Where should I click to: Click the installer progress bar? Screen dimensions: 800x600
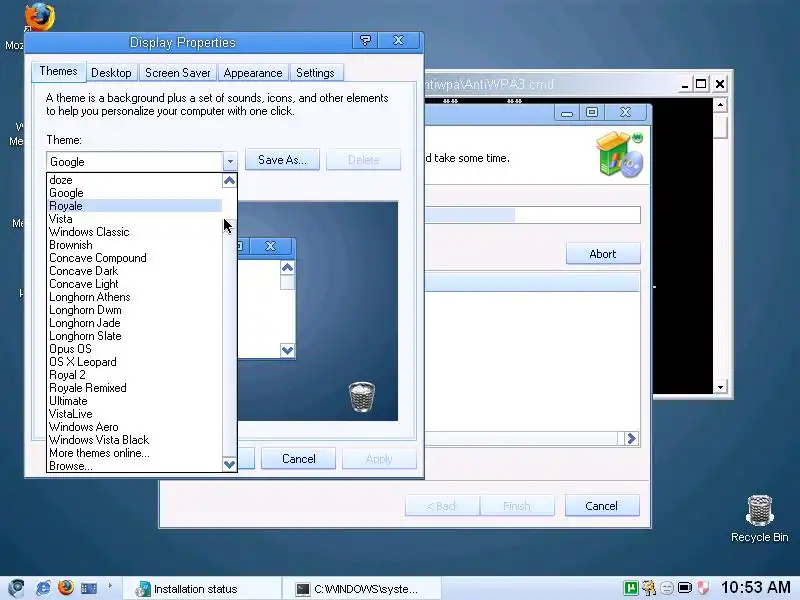[533, 215]
